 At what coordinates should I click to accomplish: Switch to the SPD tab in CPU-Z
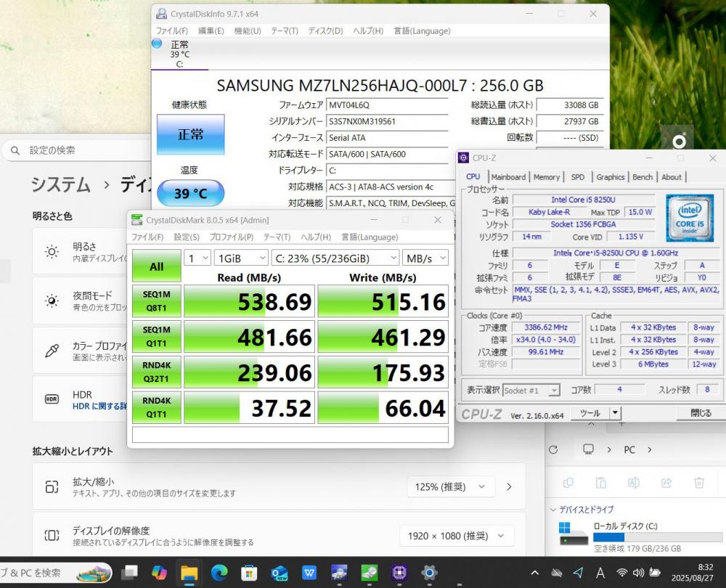tap(577, 177)
